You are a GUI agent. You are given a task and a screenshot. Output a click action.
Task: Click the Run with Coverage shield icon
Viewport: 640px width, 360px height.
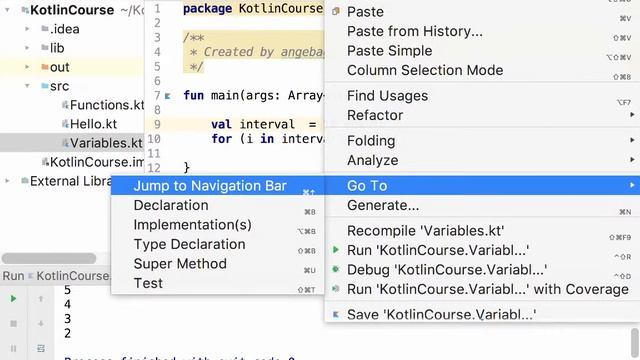tap(336, 289)
